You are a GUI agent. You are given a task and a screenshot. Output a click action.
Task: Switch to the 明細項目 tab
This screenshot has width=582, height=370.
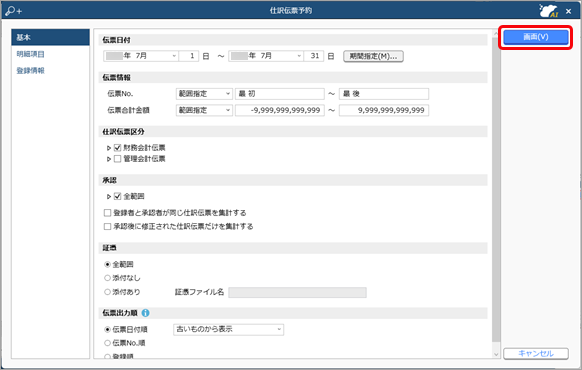point(30,54)
